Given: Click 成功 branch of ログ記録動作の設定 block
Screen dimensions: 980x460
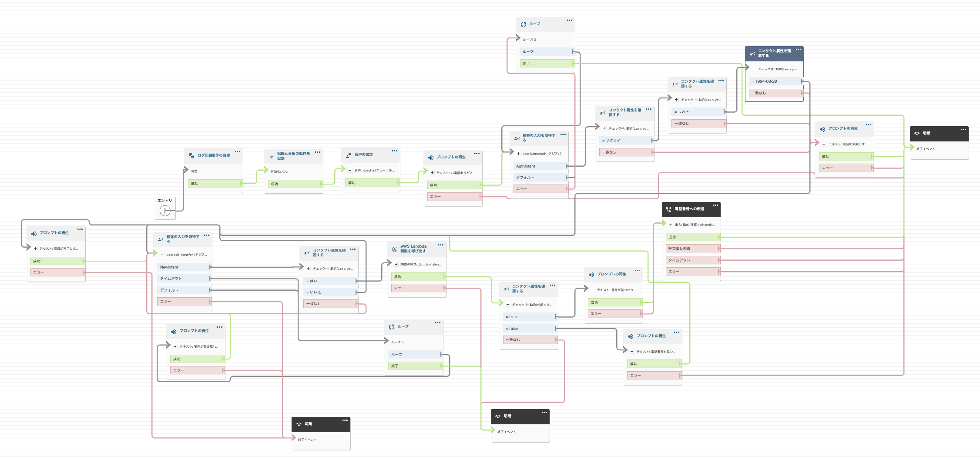Looking at the screenshot, I should [x=215, y=184].
